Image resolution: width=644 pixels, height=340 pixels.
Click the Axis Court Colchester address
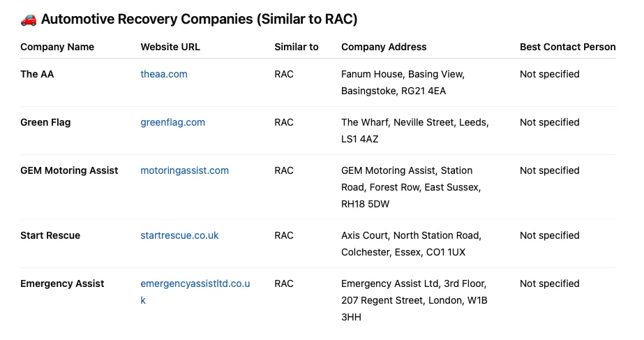411,244
